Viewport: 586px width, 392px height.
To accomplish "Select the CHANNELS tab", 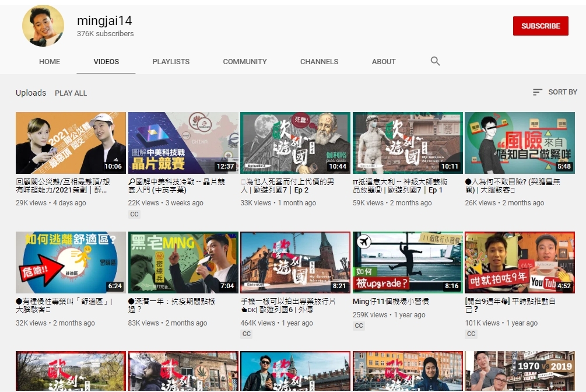I will pyautogui.click(x=319, y=61).
